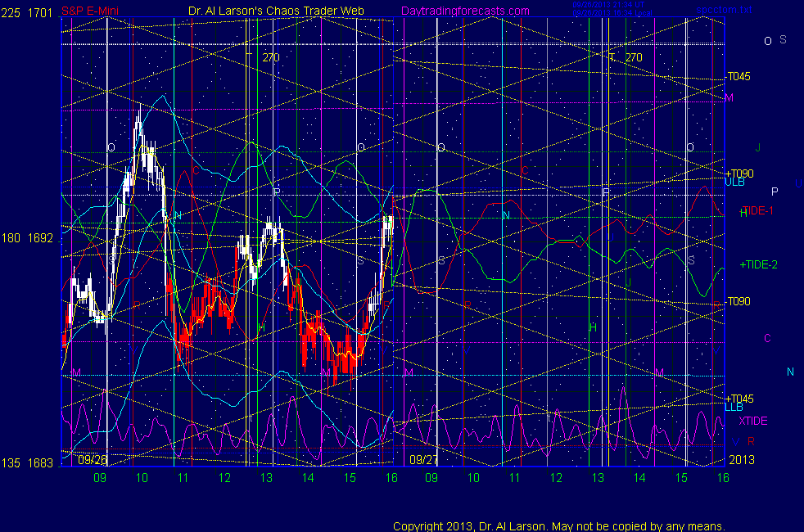Click the S&P E-Mini symbol label
Viewport: 804px width, 532px height.
(91, 11)
